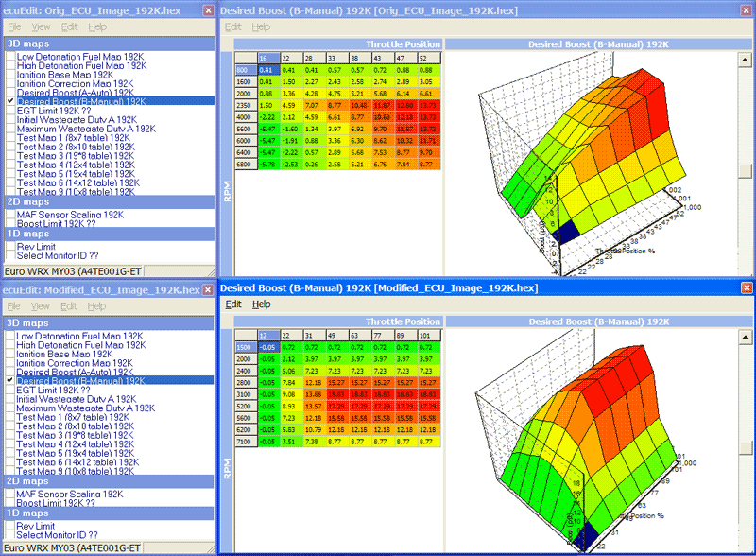
Task: Click 1D maps section header in Modified window
Action: (109, 513)
